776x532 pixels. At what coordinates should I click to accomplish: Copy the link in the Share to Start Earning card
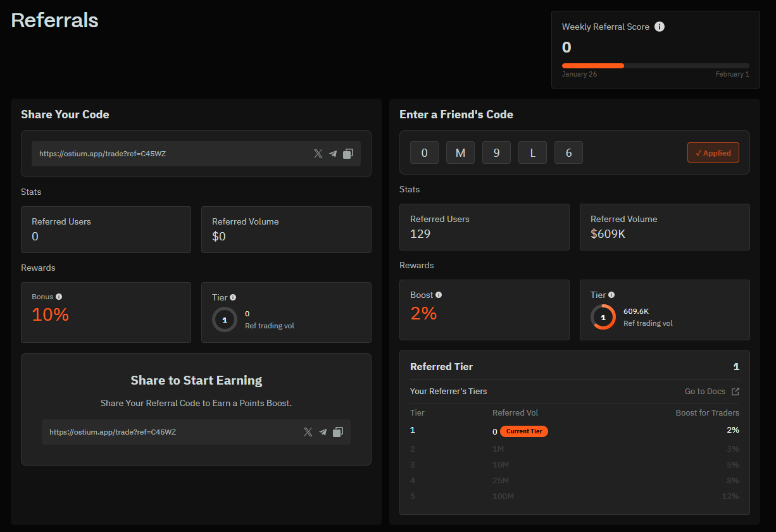click(338, 432)
